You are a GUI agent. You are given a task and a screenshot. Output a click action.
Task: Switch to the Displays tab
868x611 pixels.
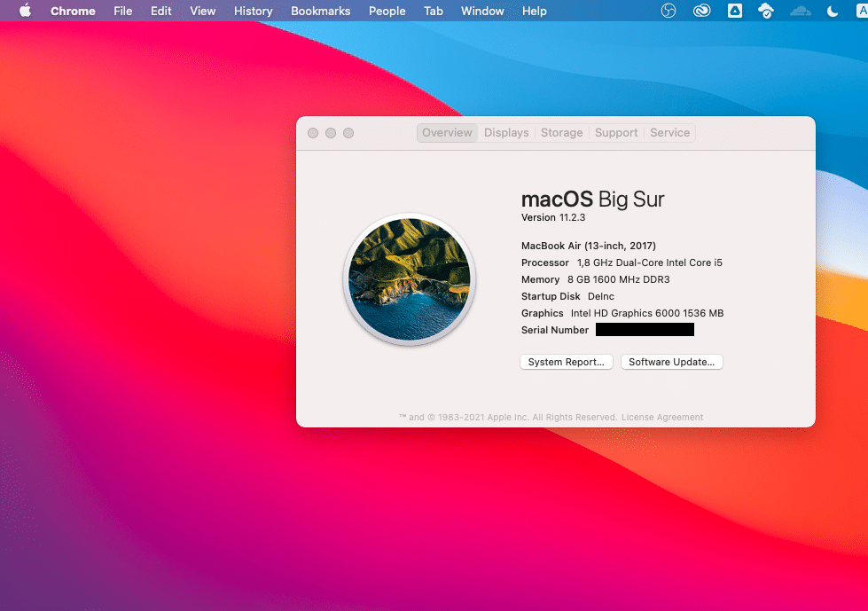point(506,133)
